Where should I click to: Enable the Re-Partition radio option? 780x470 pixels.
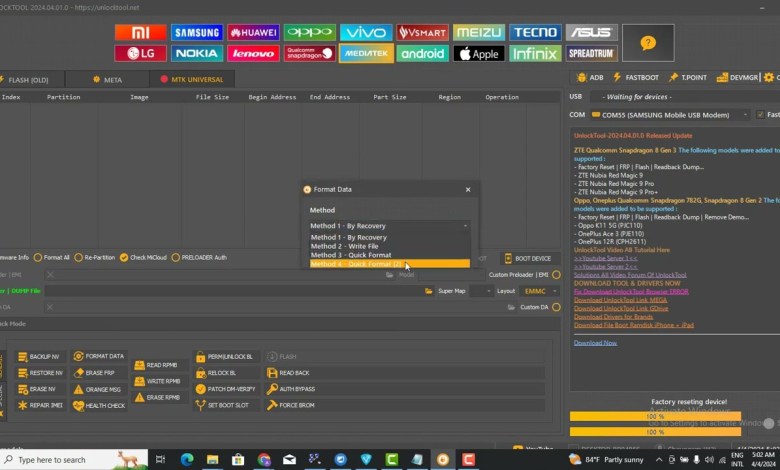79,257
